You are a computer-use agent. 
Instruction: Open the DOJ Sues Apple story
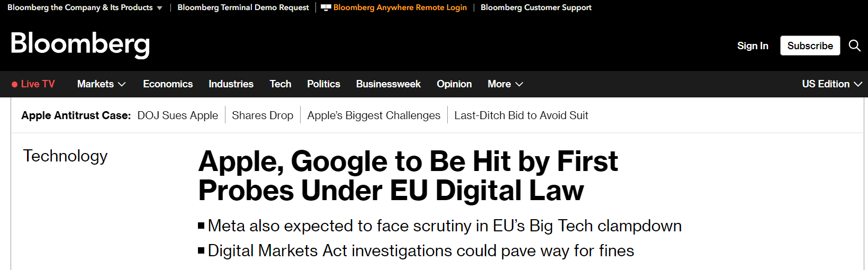[x=177, y=115]
